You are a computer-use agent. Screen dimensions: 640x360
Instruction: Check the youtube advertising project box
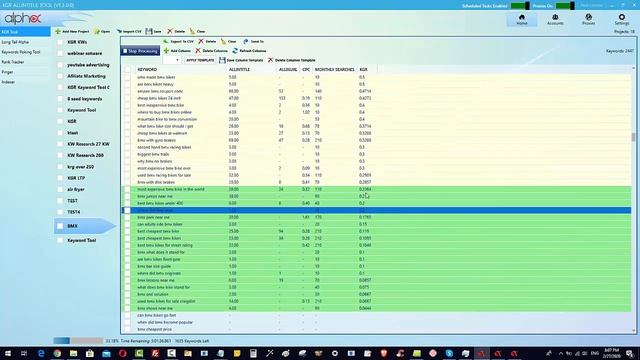click(60, 65)
